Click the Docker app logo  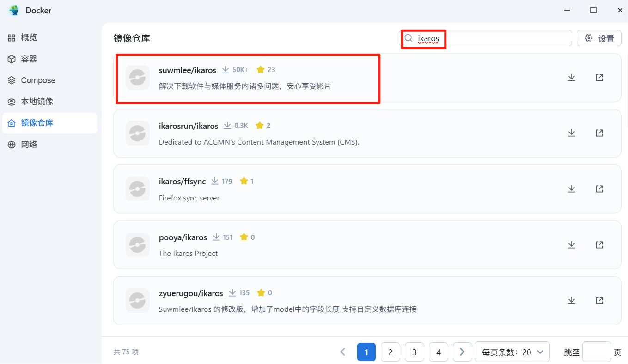point(14,10)
